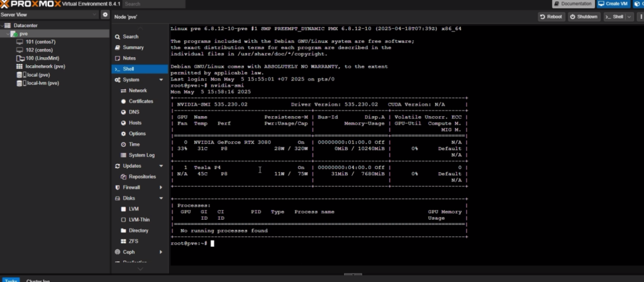This screenshot has width=644, height=282.
Task: Click the menu scroll-down chevron
Action: (140, 269)
